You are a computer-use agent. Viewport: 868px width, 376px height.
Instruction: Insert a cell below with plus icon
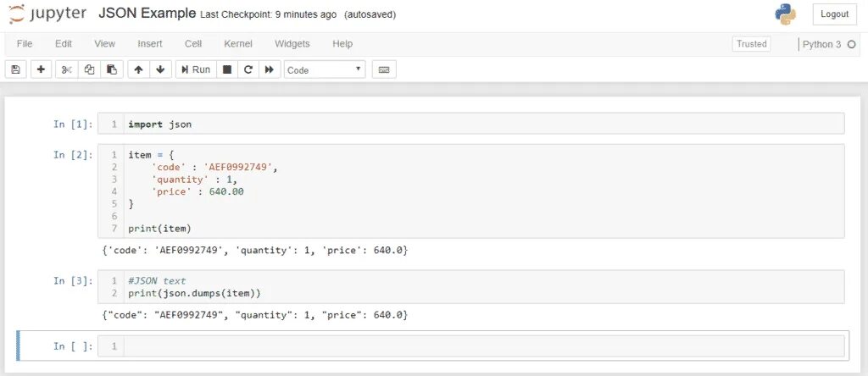coord(40,69)
